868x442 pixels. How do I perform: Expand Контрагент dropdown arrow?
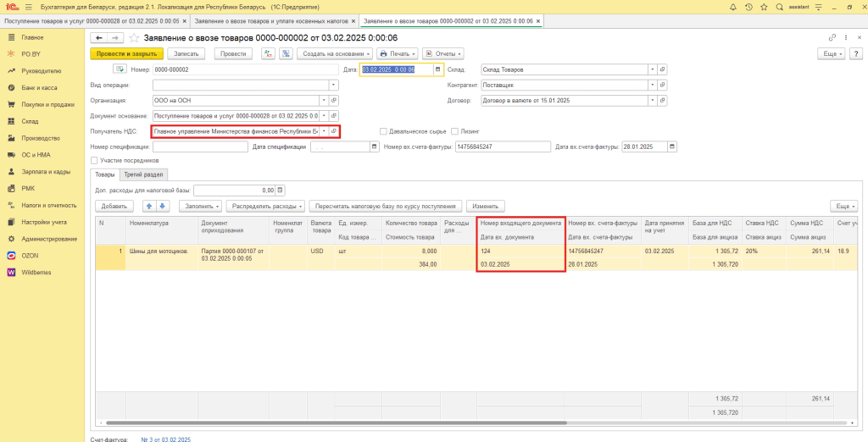pyautogui.click(x=653, y=86)
